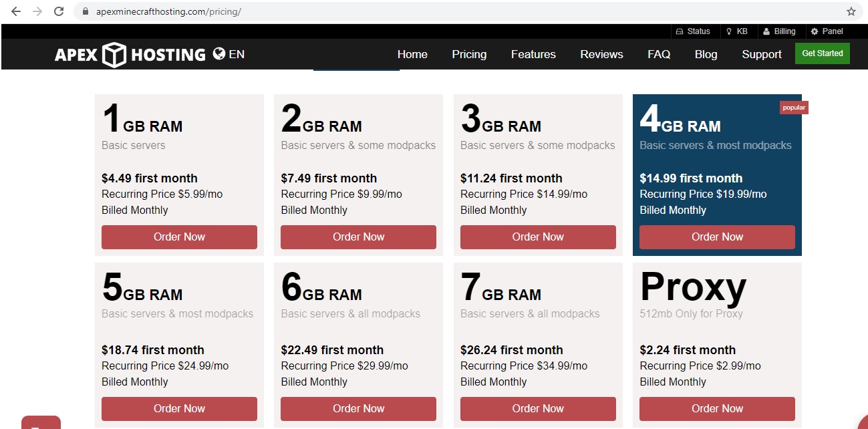Click the '7 GB RAM' heading
The width and height of the screenshot is (868, 429).
pos(501,288)
